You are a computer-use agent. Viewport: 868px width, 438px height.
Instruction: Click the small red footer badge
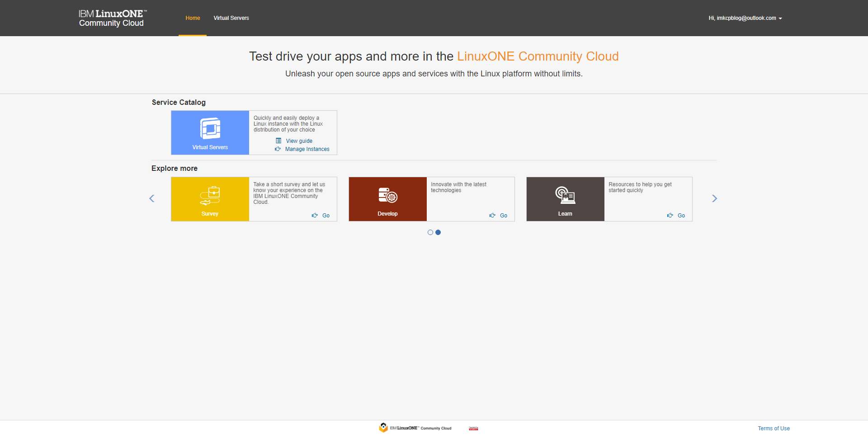coord(473,429)
